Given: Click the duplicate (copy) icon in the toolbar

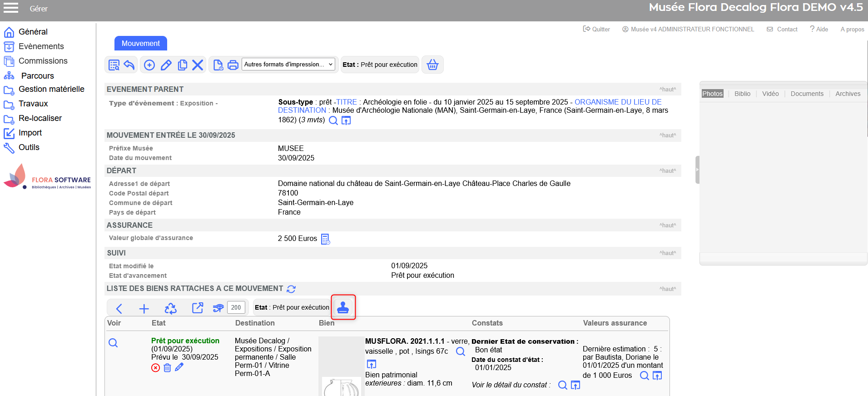Looking at the screenshot, I should (x=182, y=65).
